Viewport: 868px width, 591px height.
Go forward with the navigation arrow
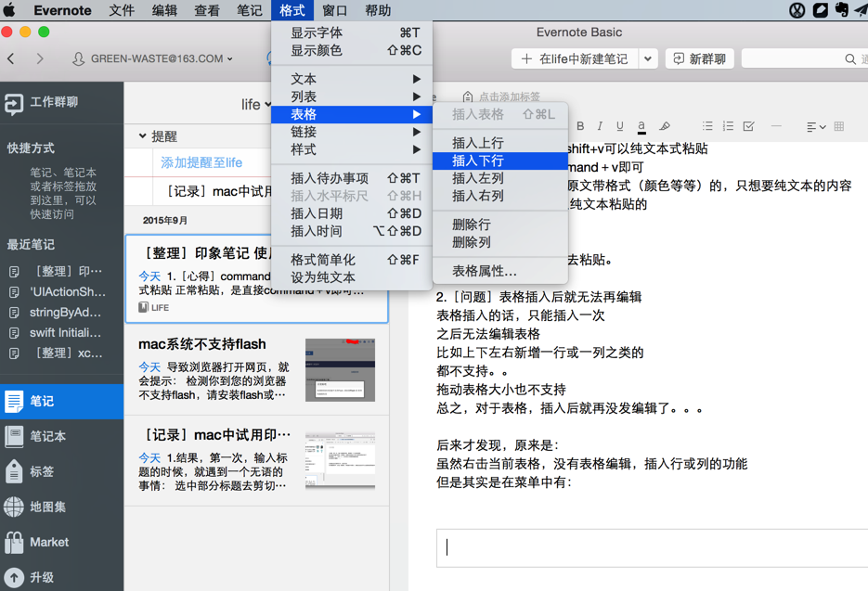point(39,58)
